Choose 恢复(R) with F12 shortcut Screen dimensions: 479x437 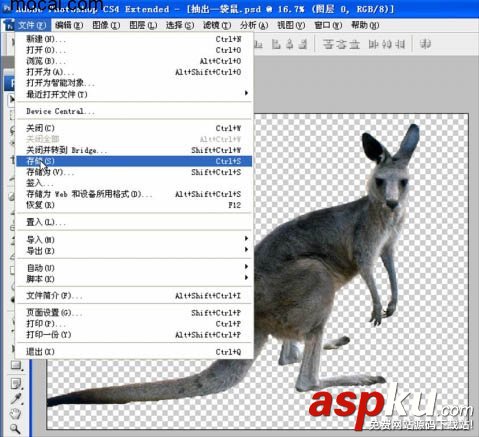point(134,205)
